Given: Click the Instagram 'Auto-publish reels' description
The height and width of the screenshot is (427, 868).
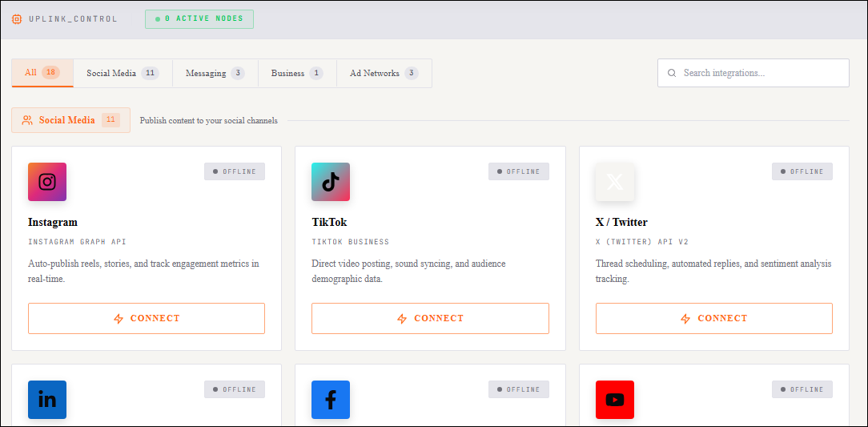Looking at the screenshot, I should point(143,272).
